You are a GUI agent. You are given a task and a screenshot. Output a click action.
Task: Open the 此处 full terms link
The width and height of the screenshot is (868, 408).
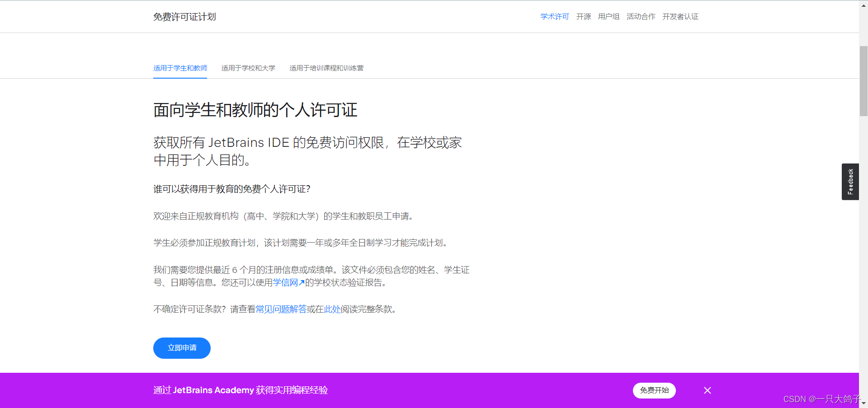pyautogui.click(x=332, y=309)
